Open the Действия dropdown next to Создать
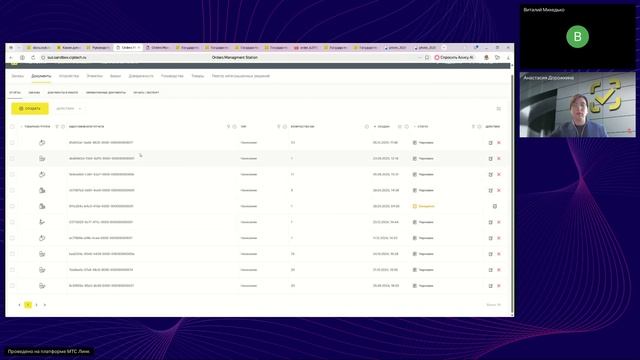Image resolution: width=640 pixels, height=360 pixels. pyautogui.click(x=69, y=109)
